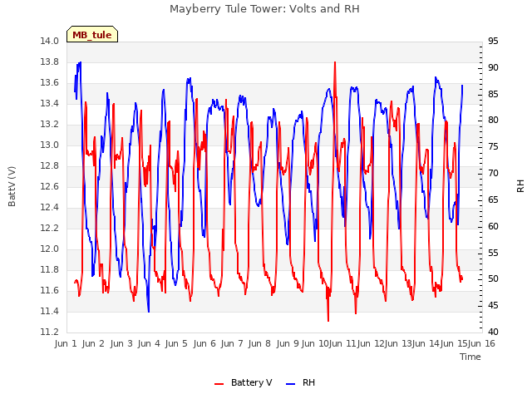532x399 pixels.
Task: Click the Jun 5 x-axis tick label
Action: 176,343
